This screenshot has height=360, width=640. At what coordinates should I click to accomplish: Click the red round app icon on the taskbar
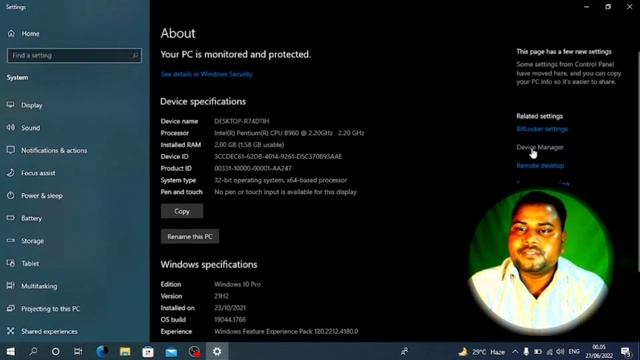tap(194, 351)
